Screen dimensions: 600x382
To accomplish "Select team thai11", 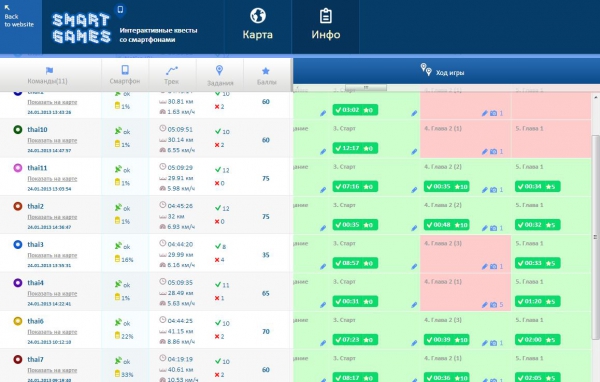I will (37, 168).
